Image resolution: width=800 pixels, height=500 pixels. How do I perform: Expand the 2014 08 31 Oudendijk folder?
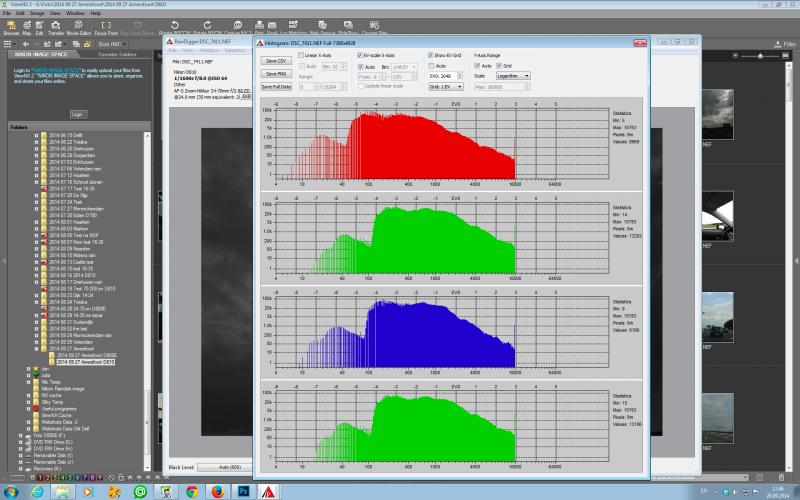[36, 322]
